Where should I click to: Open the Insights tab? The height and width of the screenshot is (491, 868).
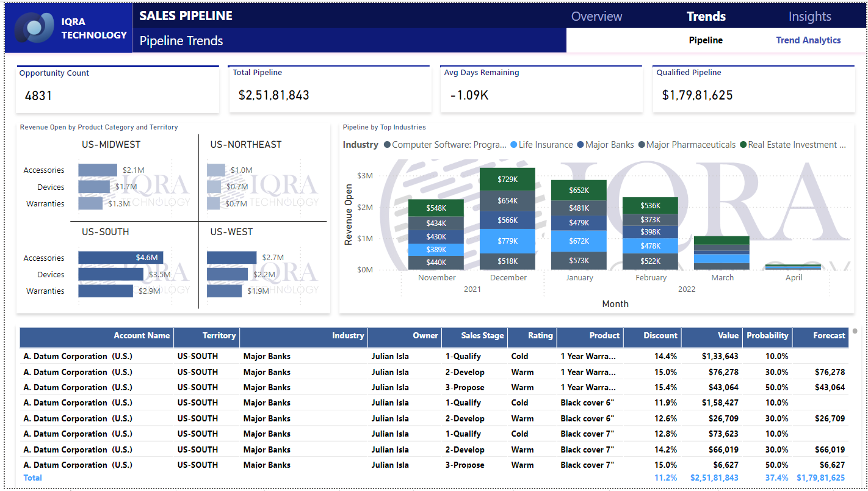tap(809, 16)
